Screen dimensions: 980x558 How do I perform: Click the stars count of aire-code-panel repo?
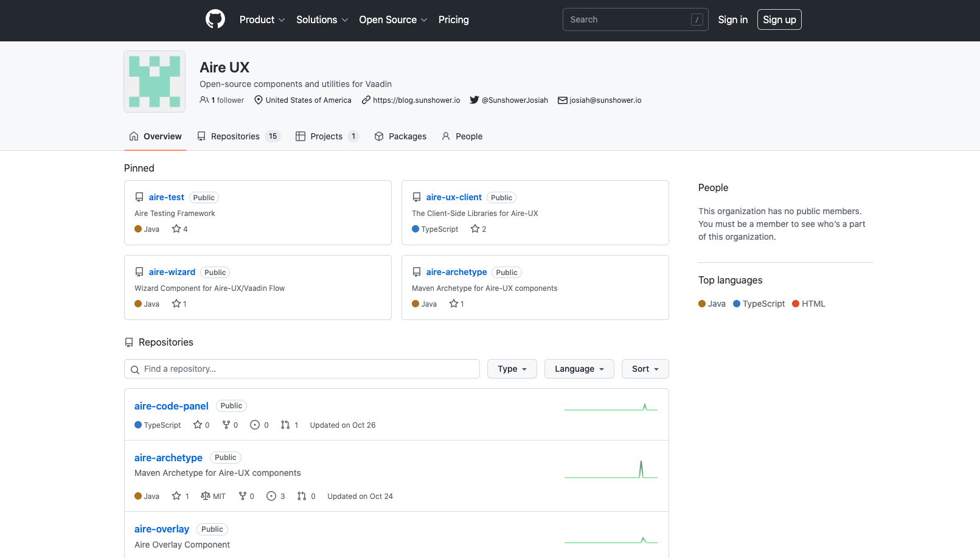[x=207, y=425]
